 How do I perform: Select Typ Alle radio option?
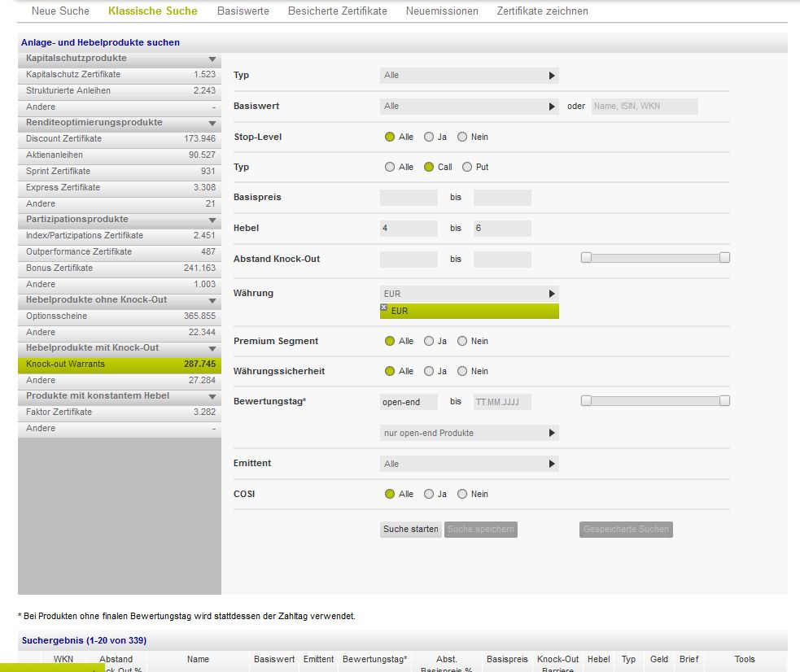tap(390, 167)
